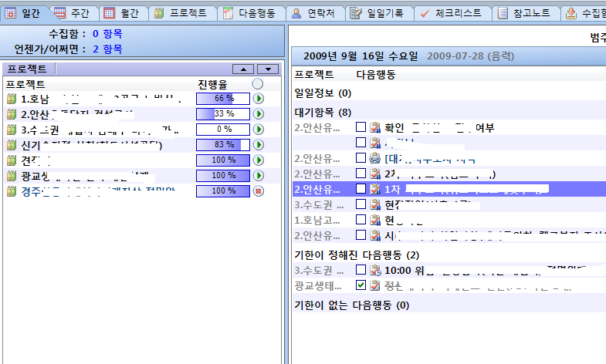
Task: Uncheck the box for 정소 item
Action: tap(361, 285)
